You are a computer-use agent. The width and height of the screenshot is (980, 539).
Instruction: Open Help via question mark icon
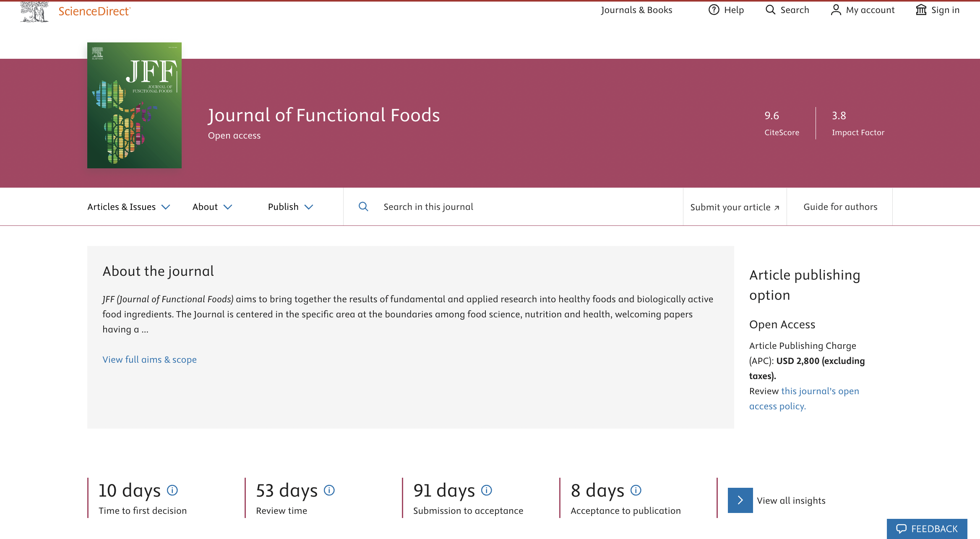point(714,10)
